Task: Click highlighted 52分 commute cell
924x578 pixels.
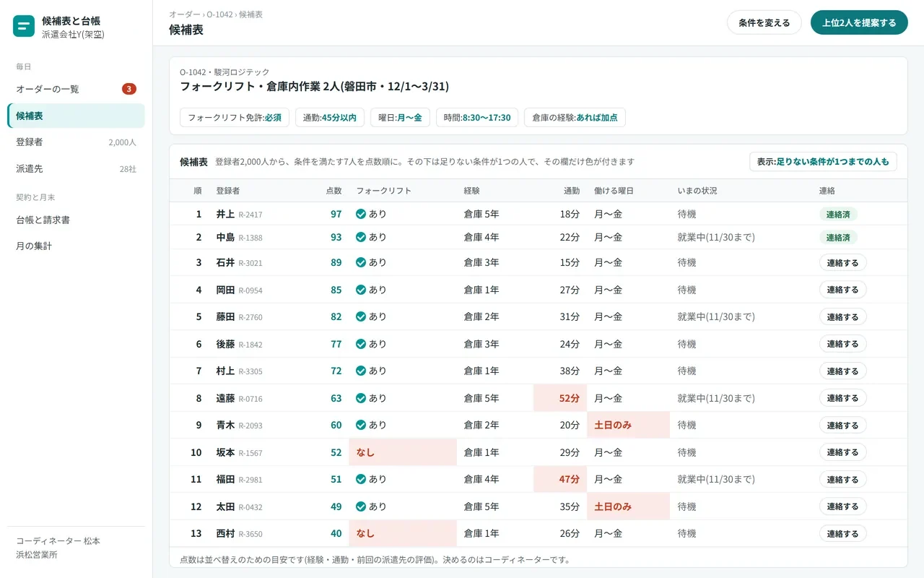Action: click(x=560, y=398)
